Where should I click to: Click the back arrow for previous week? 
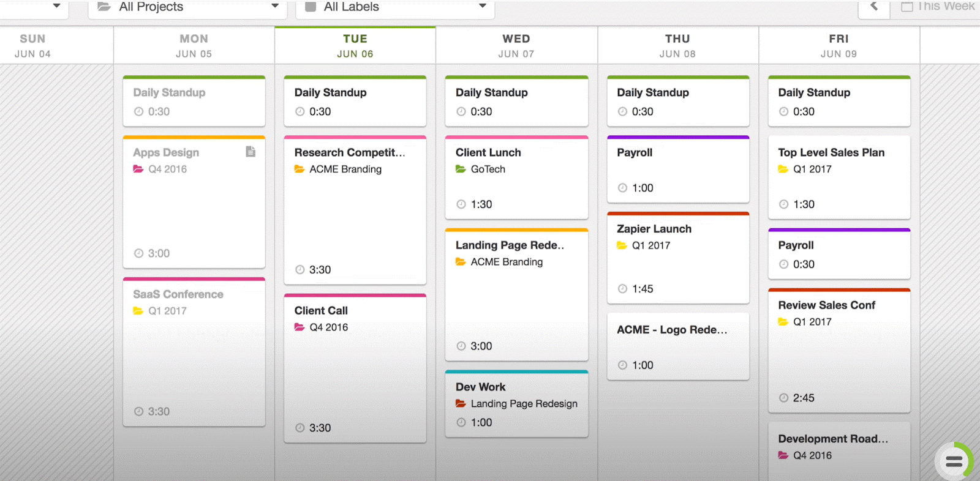pyautogui.click(x=874, y=7)
